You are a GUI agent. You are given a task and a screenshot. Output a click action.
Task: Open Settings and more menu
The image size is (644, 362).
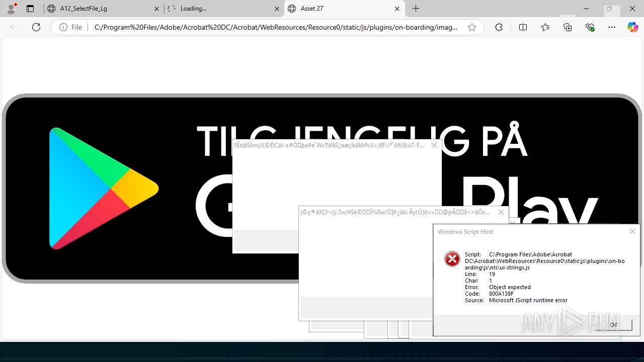point(612,27)
